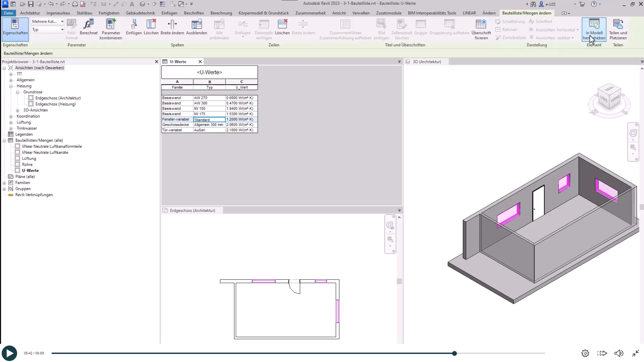Click the shopping cart icon in title bar
644x362 pixels.
(x=582, y=4)
